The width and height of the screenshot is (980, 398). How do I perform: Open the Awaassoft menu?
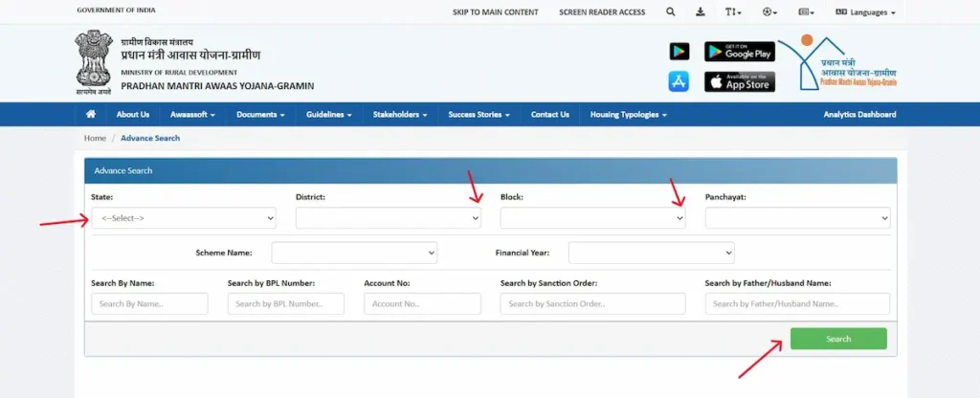192,115
